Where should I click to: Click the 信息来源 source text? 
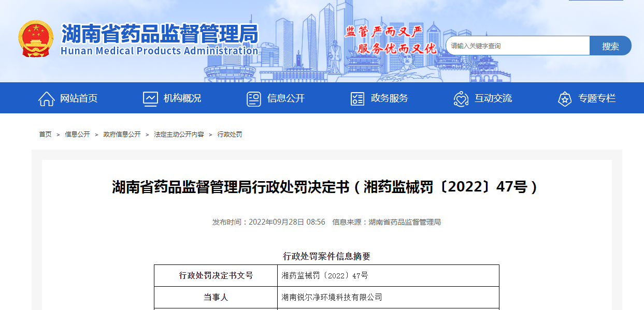coord(387,222)
